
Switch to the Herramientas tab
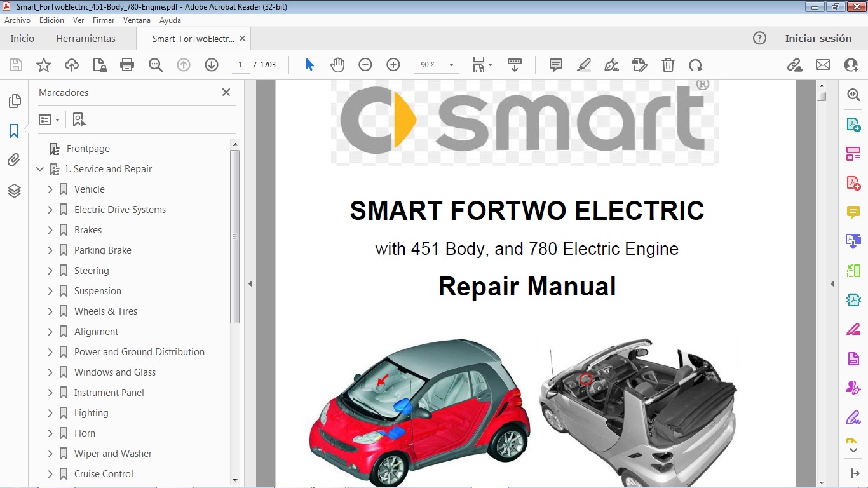86,38
